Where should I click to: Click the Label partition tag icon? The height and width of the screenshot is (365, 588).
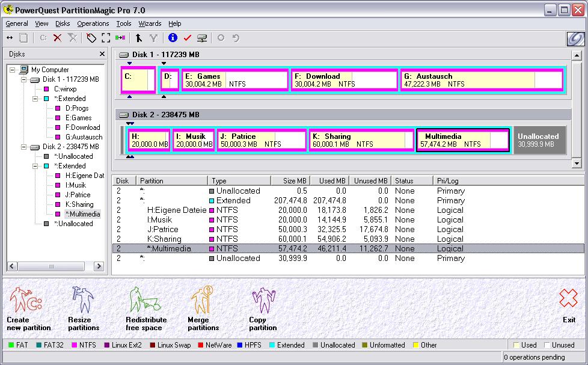click(x=91, y=38)
